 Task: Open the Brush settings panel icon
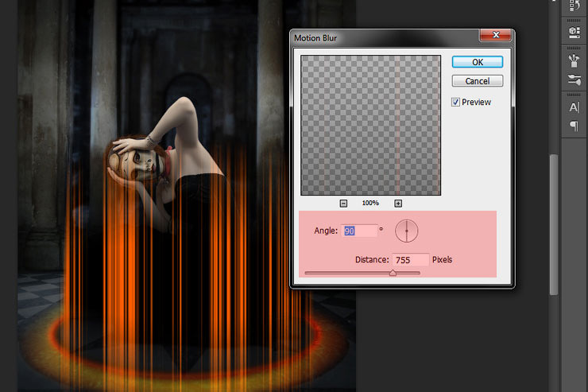pos(574,80)
